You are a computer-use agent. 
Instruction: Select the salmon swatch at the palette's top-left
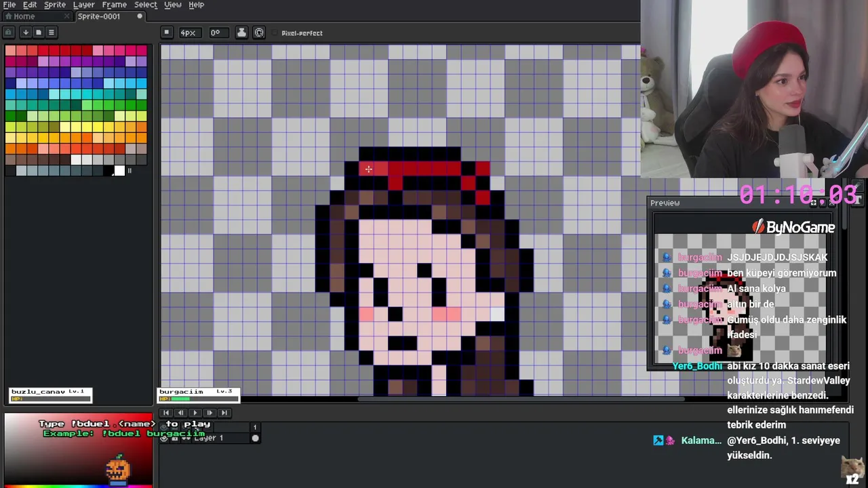click(x=10, y=50)
